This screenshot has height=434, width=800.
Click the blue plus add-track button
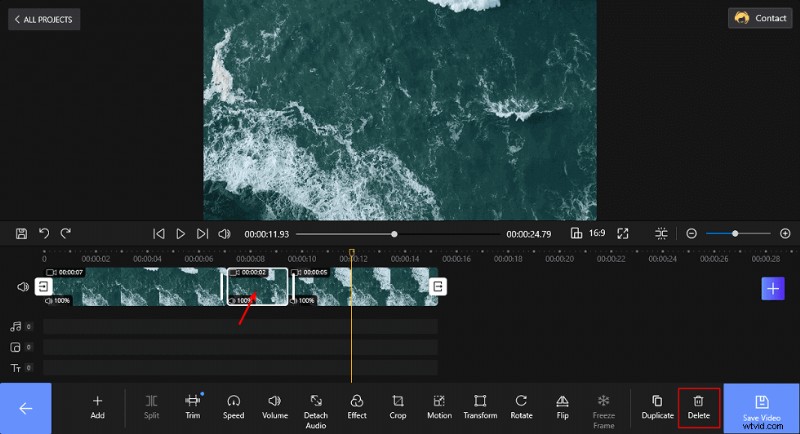(773, 289)
